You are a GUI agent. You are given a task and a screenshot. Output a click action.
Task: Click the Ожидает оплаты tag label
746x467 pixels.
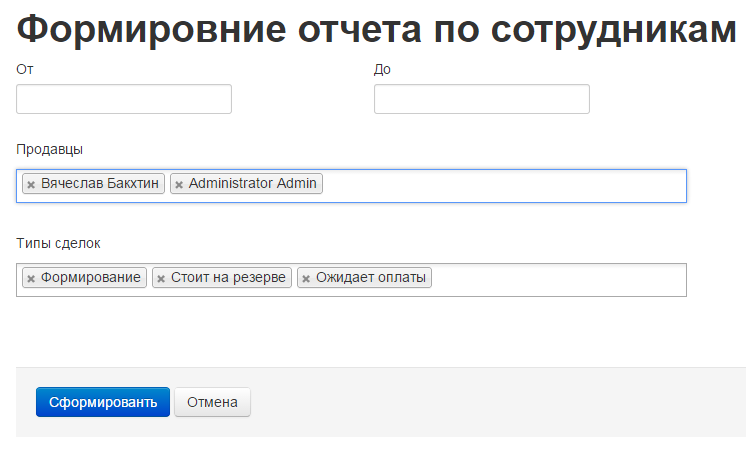pos(370,278)
